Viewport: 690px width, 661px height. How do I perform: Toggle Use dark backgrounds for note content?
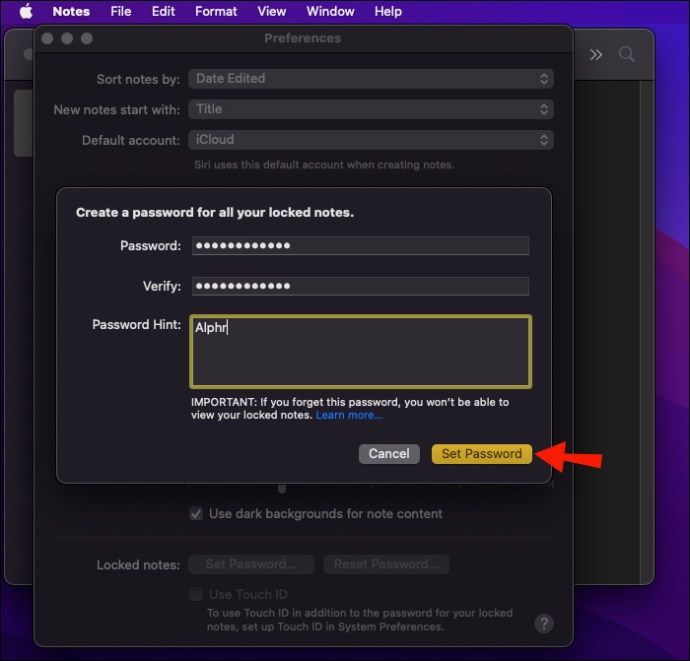(196, 514)
